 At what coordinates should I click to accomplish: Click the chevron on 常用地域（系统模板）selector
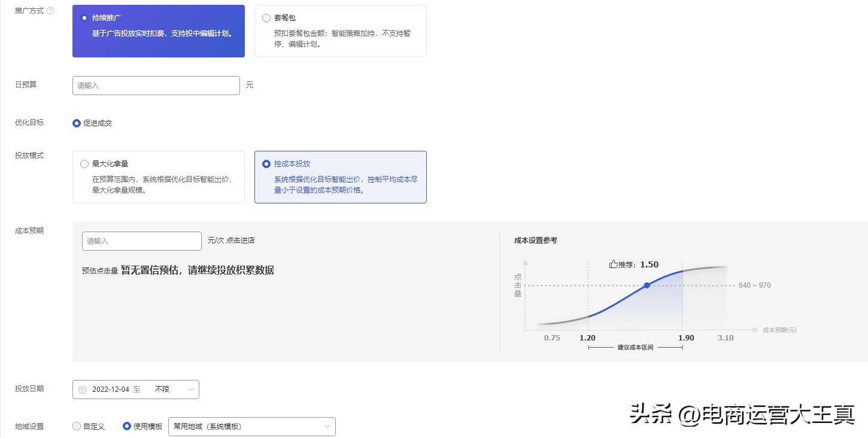327,426
